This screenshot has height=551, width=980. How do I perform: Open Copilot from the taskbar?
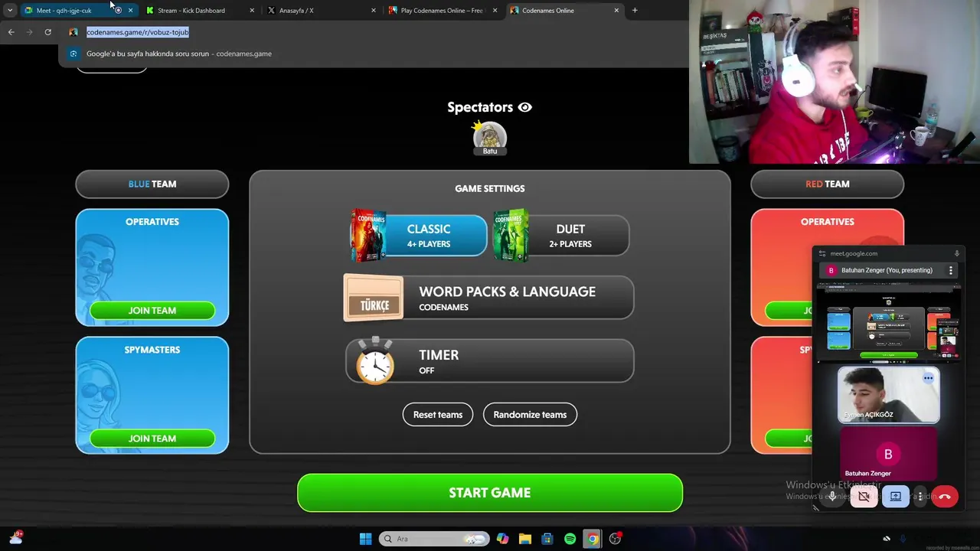pos(502,539)
